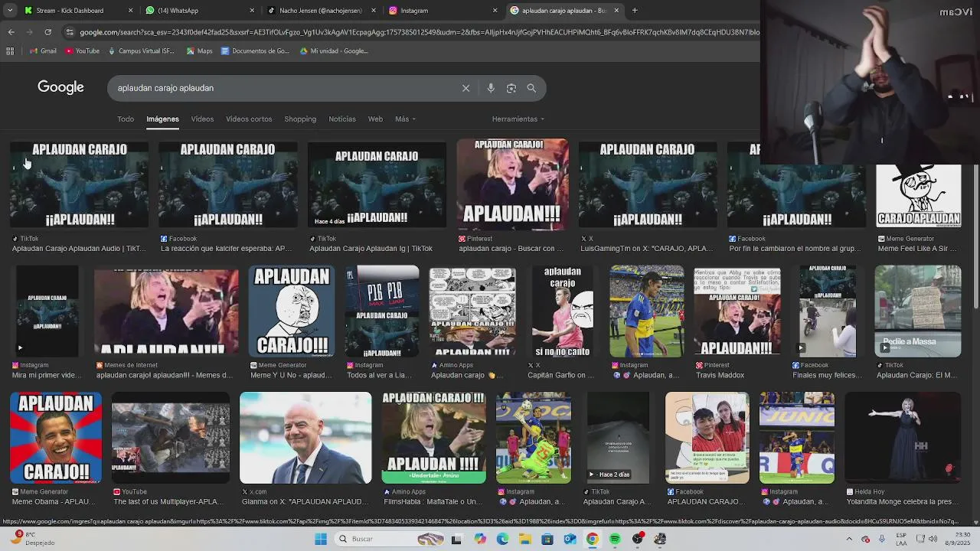
Task: Open File Explorer from the taskbar
Action: (524, 539)
